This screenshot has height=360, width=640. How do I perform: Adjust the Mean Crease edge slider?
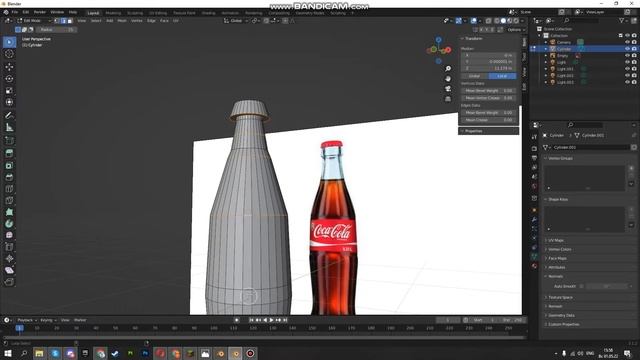489,120
